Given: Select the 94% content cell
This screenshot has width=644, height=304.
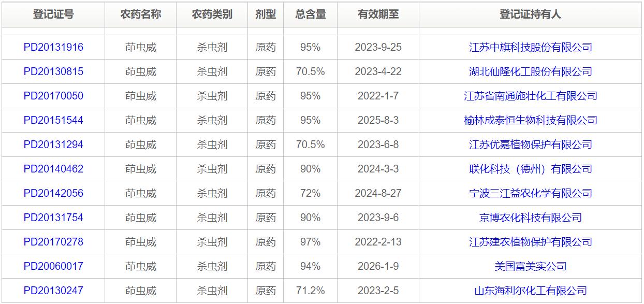Looking at the screenshot, I should click(311, 266).
